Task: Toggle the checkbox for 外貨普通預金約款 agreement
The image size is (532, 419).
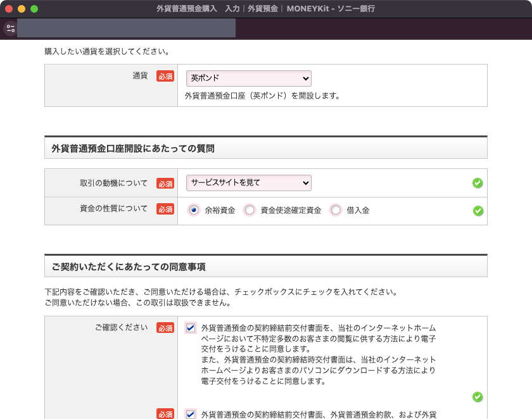Action: [191, 415]
